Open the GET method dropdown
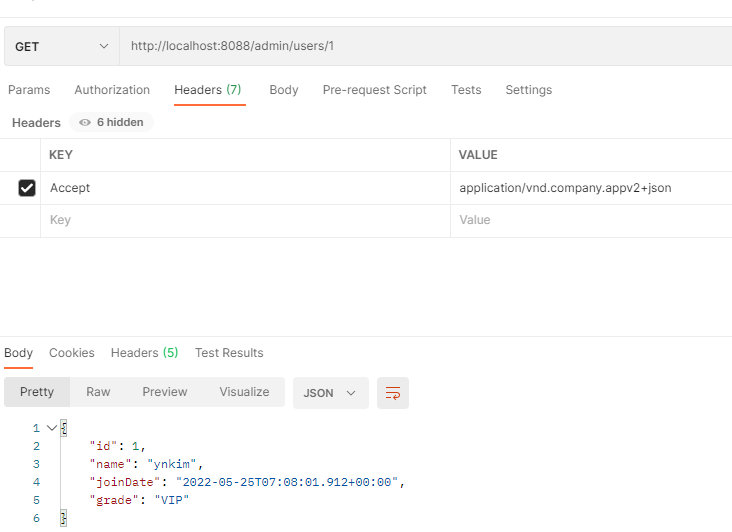This screenshot has height=532, width=732. (62, 46)
